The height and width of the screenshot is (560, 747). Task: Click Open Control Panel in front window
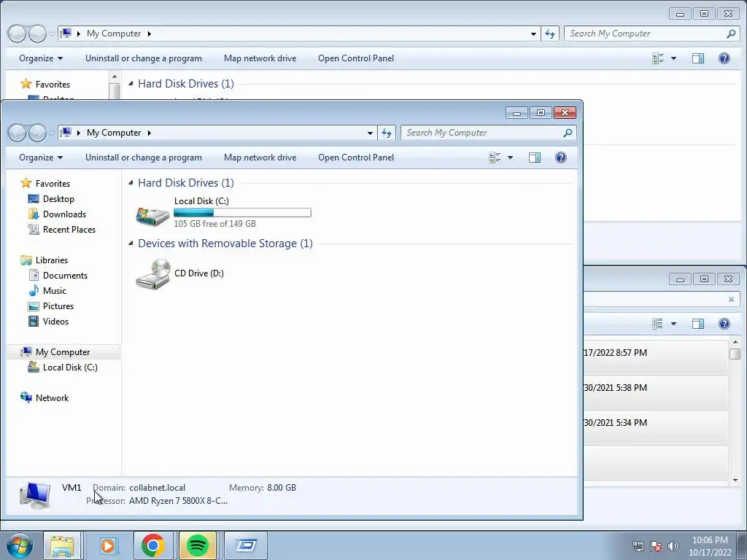click(356, 157)
